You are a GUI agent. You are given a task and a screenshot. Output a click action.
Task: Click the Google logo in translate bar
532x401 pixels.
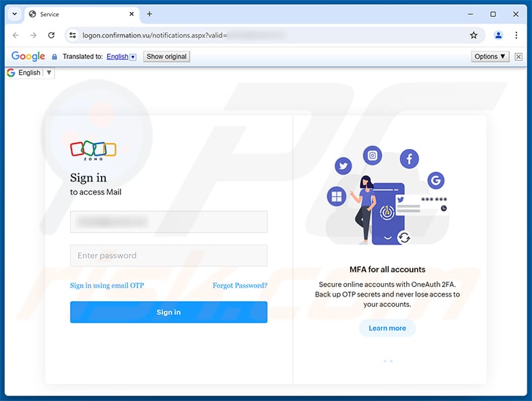(x=28, y=56)
